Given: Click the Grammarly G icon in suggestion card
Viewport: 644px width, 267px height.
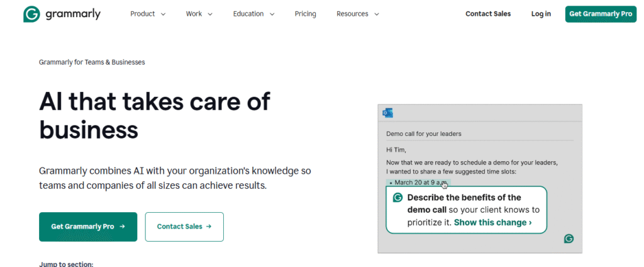Looking at the screenshot, I should click(x=397, y=198).
